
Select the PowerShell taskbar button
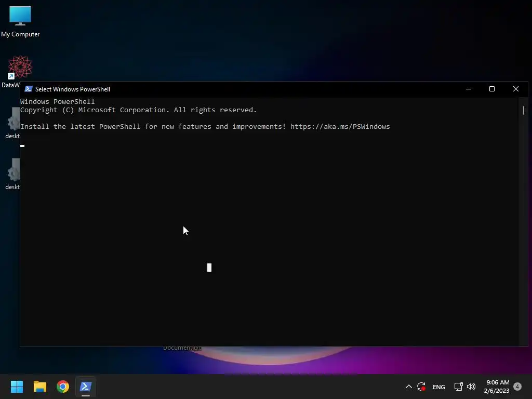click(x=86, y=387)
